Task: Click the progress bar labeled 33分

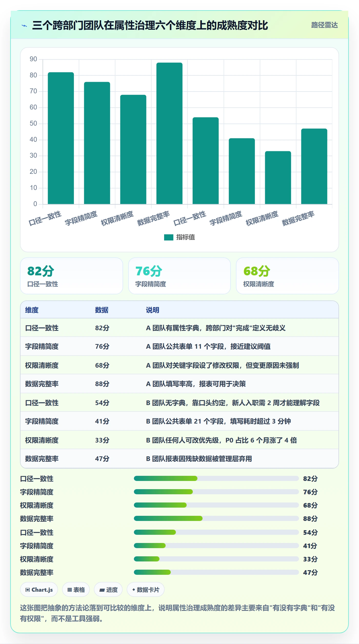Action: pyautogui.click(x=216, y=559)
